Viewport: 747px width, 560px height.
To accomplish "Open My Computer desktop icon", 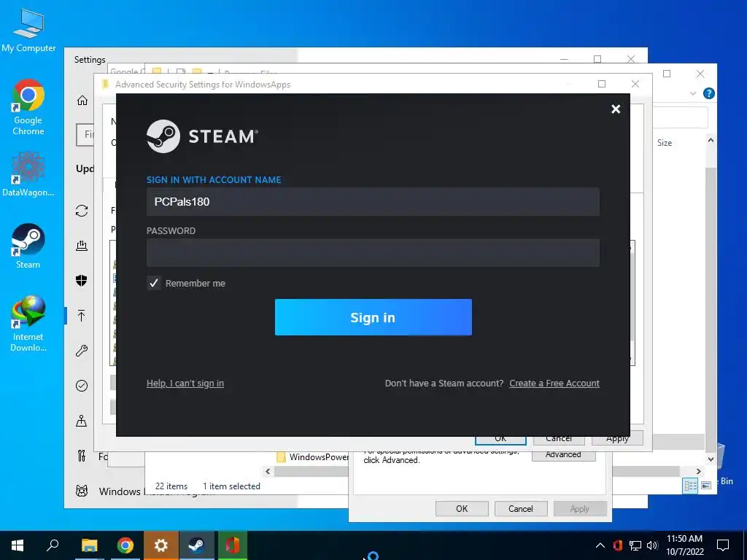I will click(x=28, y=31).
